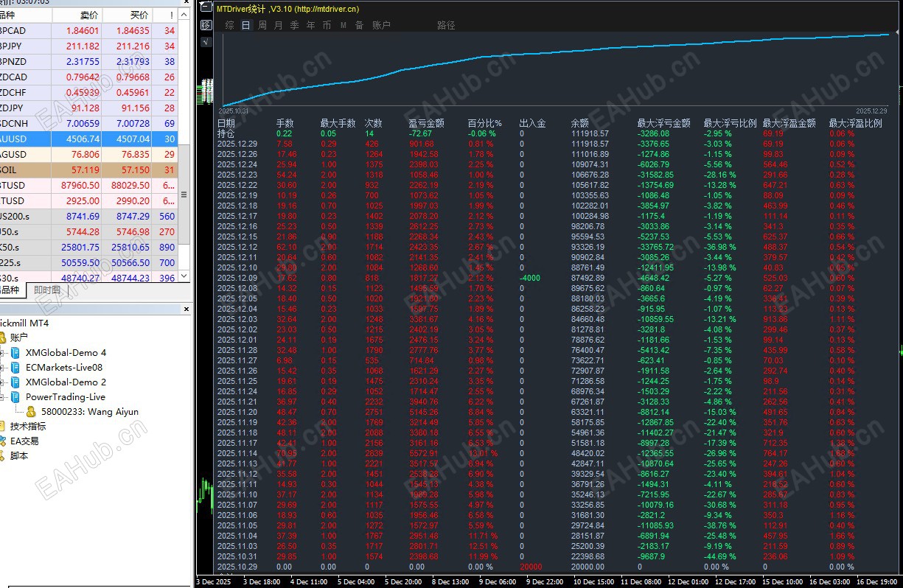Switch to the 即时图 tick chart tab
Viewport: 903px width, 588px height.
tap(47, 290)
